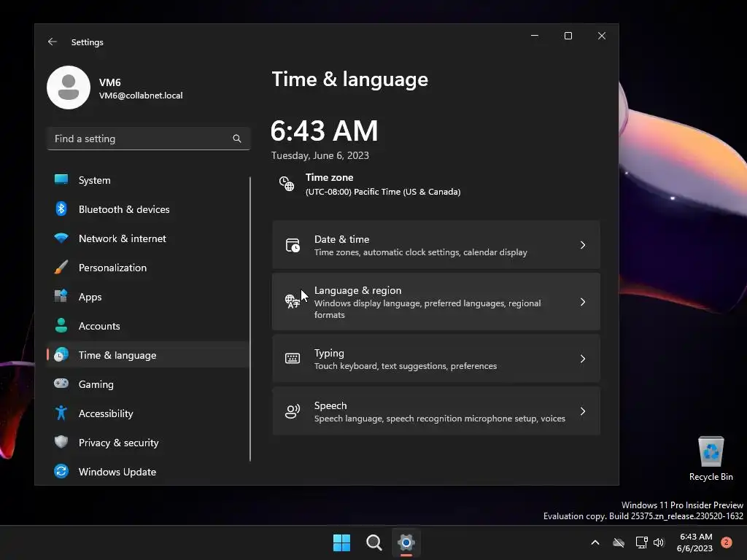Screen dimensions: 747x560
Task: Click VM6@collabnet.local account email
Action: coord(141,96)
